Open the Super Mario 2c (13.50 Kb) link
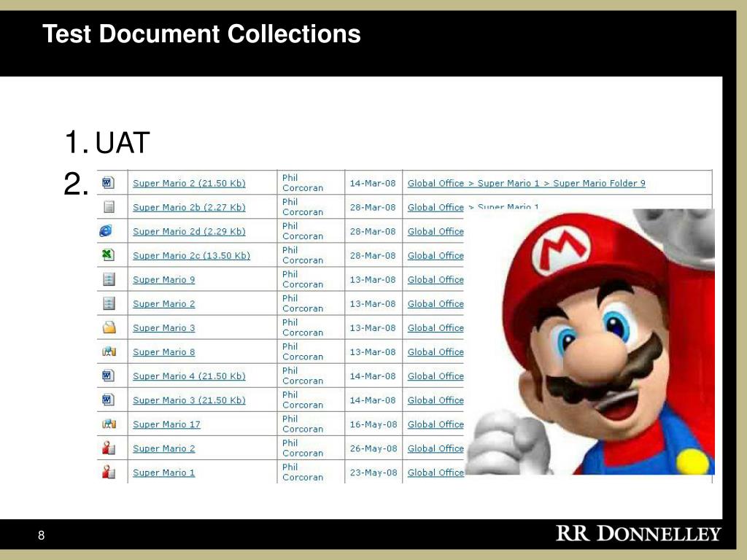The height and width of the screenshot is (560, 747). (192, 256)
